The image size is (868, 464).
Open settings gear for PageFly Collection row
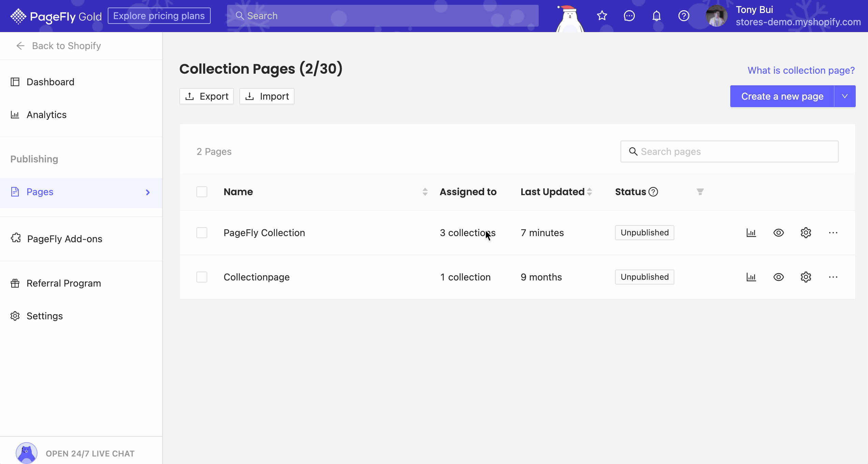click(x=806, y=233)
